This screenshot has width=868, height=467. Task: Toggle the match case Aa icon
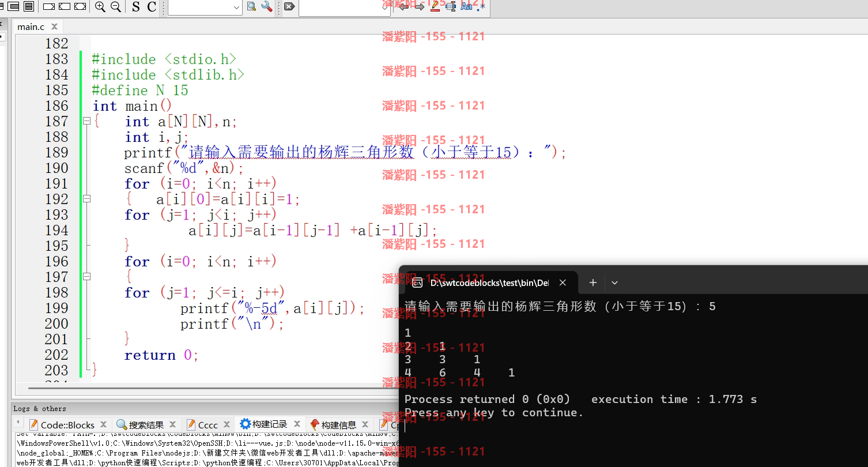point(466,7)
